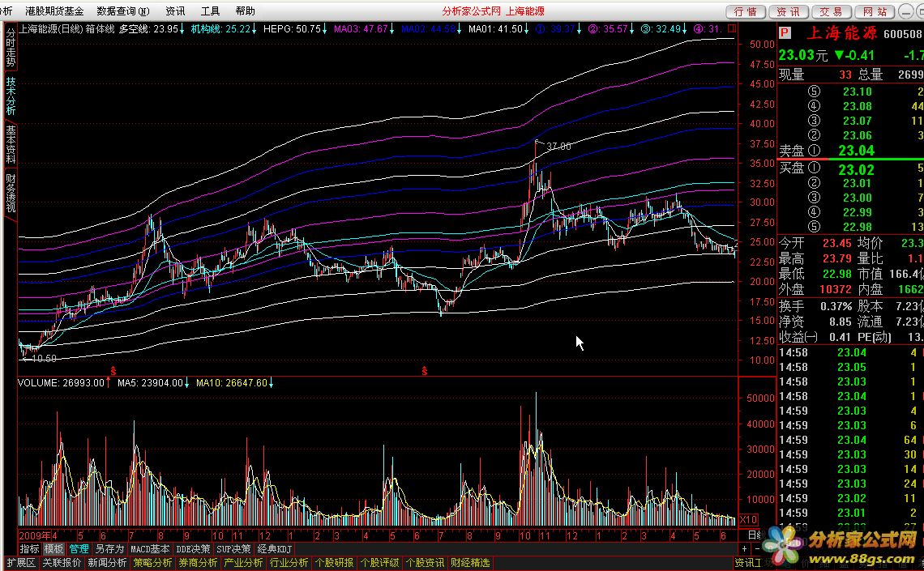Click the first red $ marker under the chart
924x571 pixels.
click(x=113, y=371)
